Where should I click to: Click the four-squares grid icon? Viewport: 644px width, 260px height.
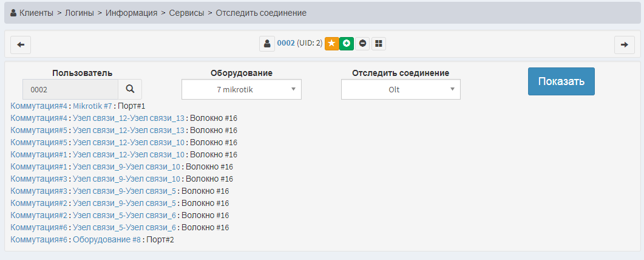point(378,44)
